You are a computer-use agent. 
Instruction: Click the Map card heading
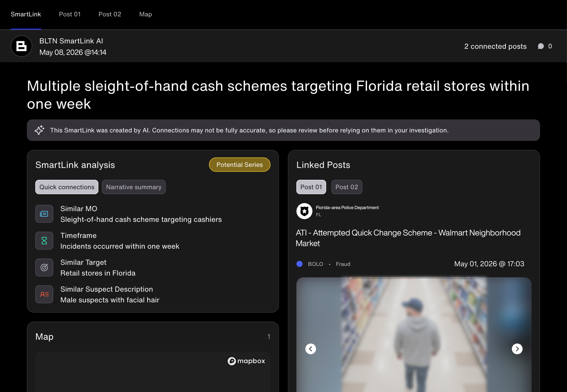(x=44, y=337)
